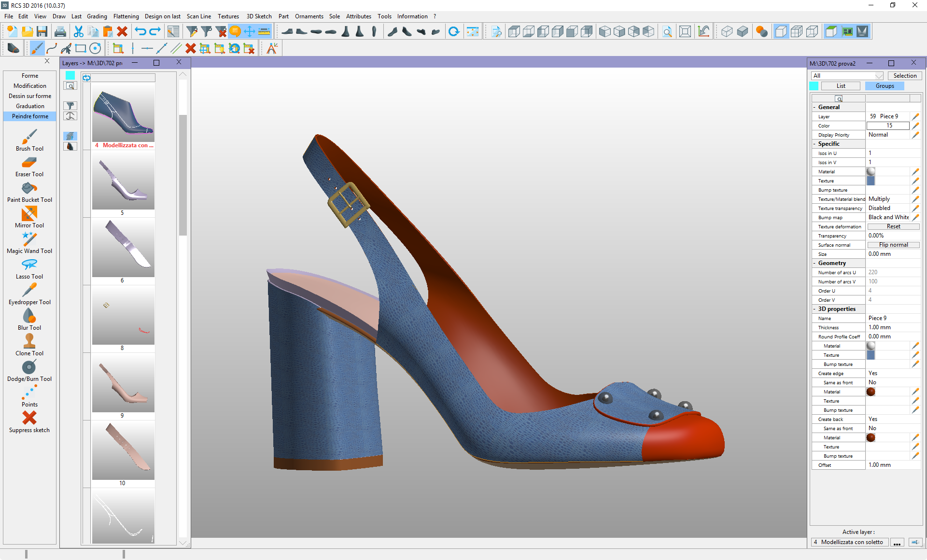Switch to Modification mode
This screenshot has height=560, width=927.
pos(30,86)
